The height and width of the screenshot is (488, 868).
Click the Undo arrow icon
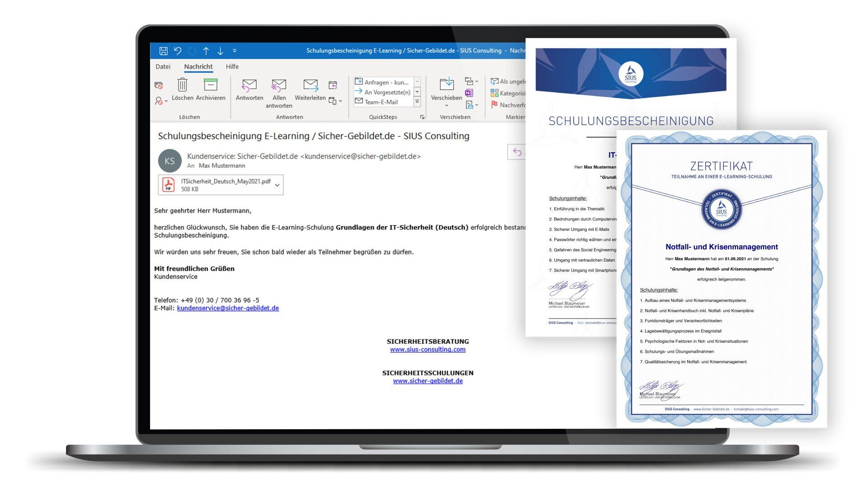178,51
